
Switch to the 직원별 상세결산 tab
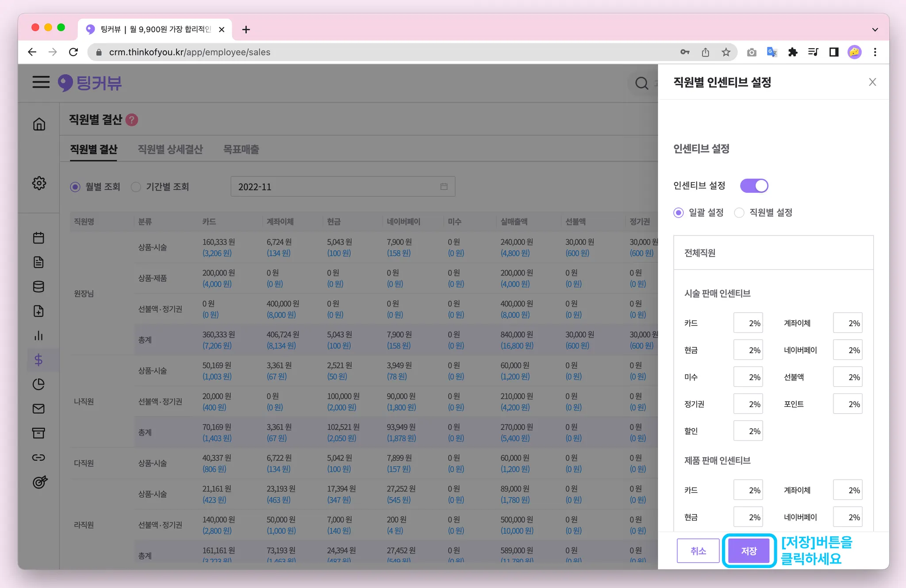pyautogui.click(x=170, y=150)
